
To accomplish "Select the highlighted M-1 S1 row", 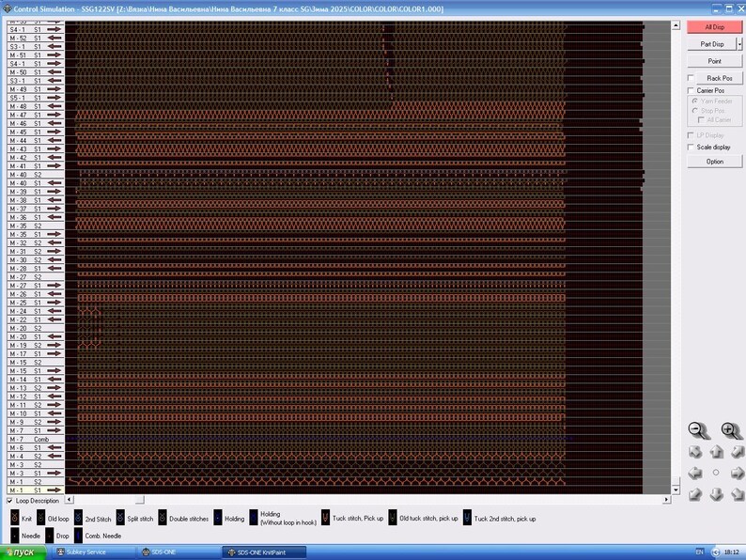I will coord(36,490).
